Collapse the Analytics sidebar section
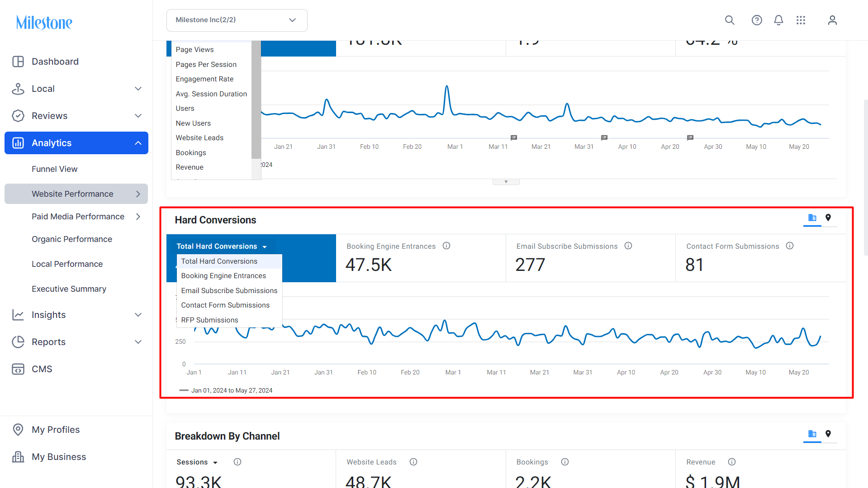This screenshot has width=868, height=488. (138, 143)
